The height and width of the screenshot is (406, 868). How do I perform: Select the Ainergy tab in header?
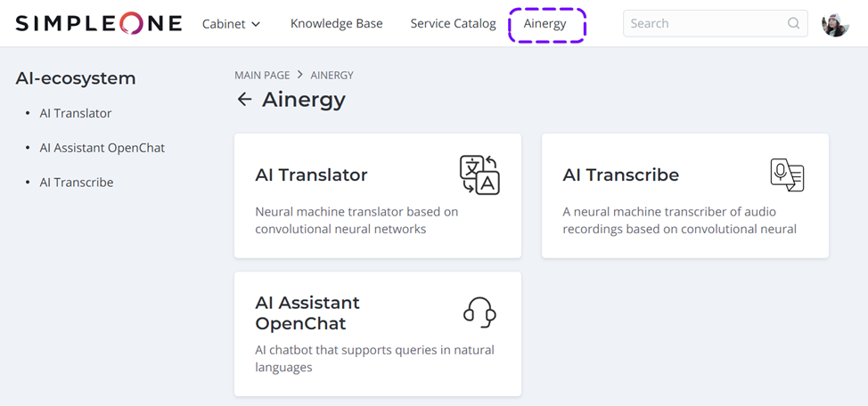coord(545,24)
